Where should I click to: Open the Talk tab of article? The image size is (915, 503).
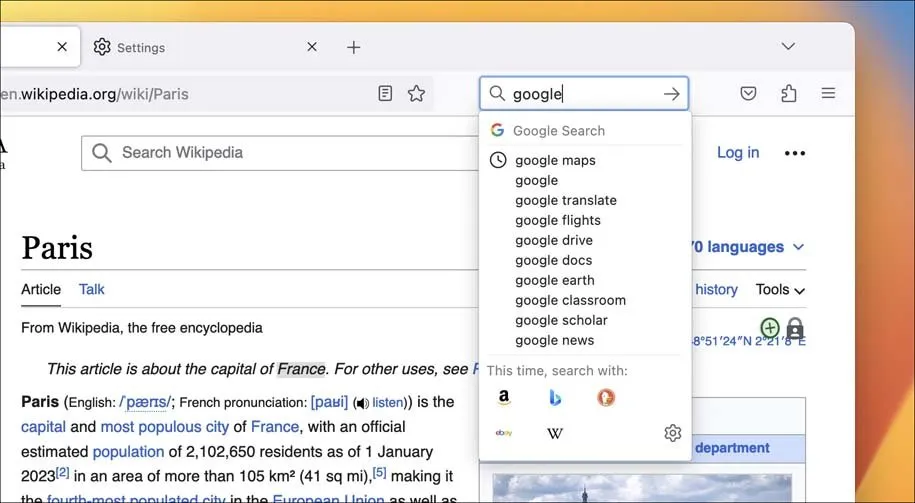coord(92,289)
